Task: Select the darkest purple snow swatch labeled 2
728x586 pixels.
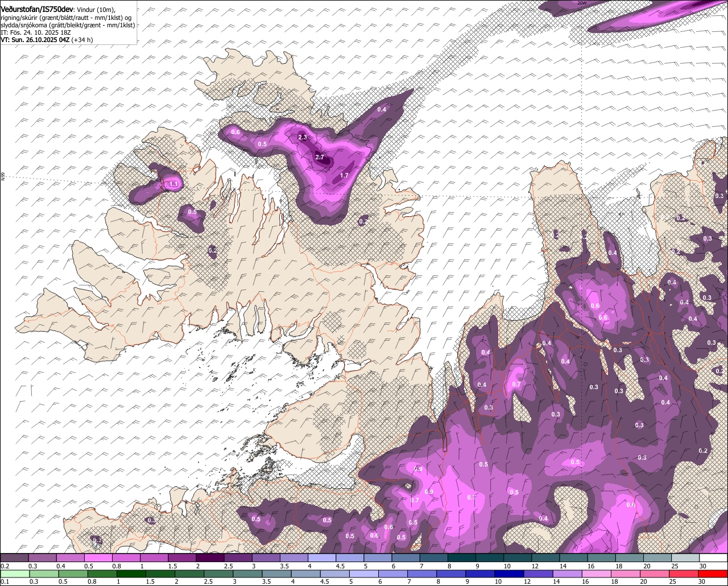Action: pyautogui.click(x=210, y=558)
